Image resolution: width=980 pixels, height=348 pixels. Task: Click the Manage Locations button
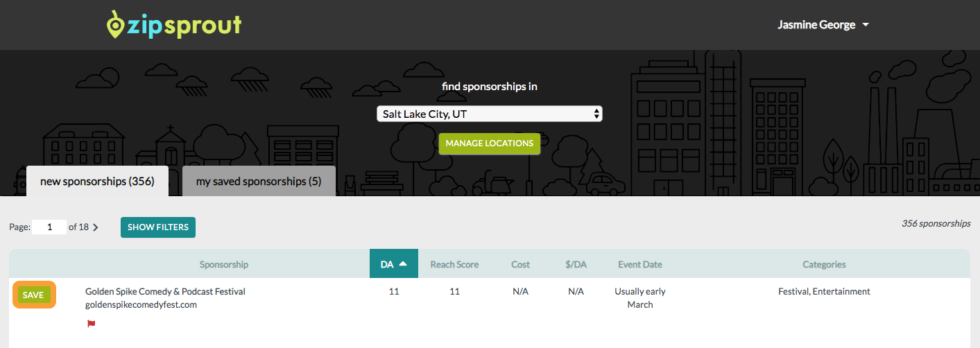click(490, 143)
